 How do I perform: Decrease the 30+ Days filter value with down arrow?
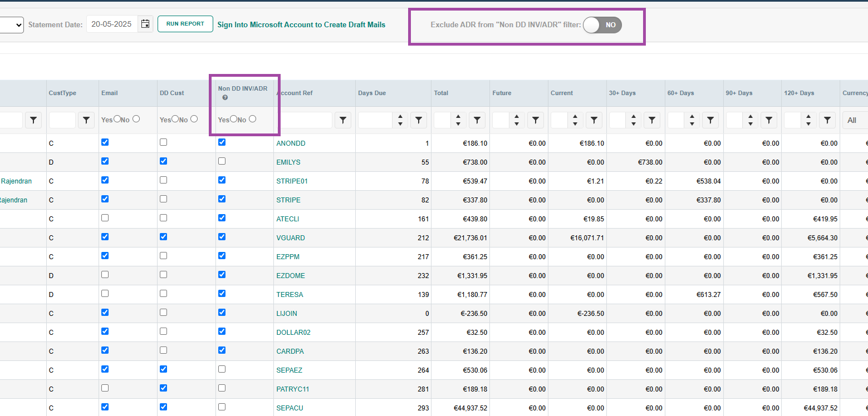tap(634, 123)
